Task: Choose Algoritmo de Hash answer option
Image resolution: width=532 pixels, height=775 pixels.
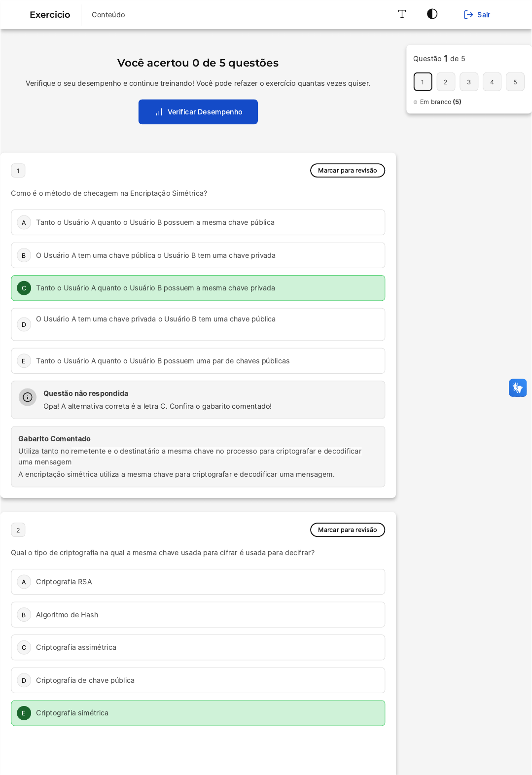Action: pos(198,615)
